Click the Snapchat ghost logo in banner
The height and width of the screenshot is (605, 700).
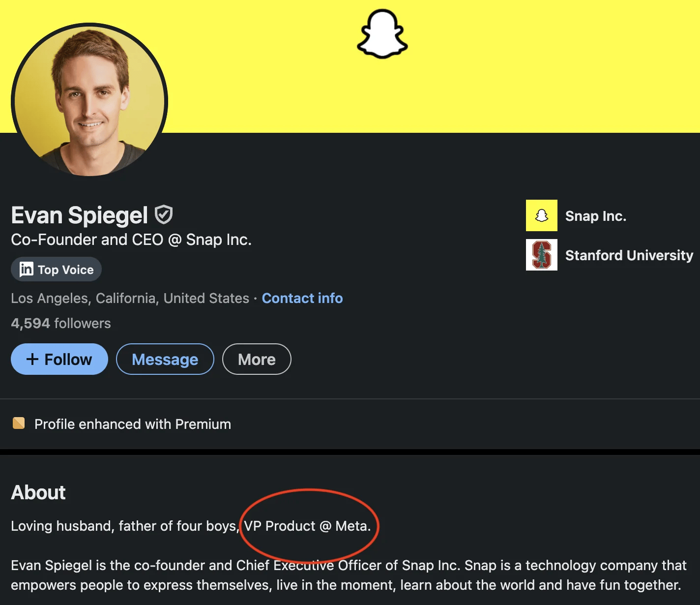[382, 34]
